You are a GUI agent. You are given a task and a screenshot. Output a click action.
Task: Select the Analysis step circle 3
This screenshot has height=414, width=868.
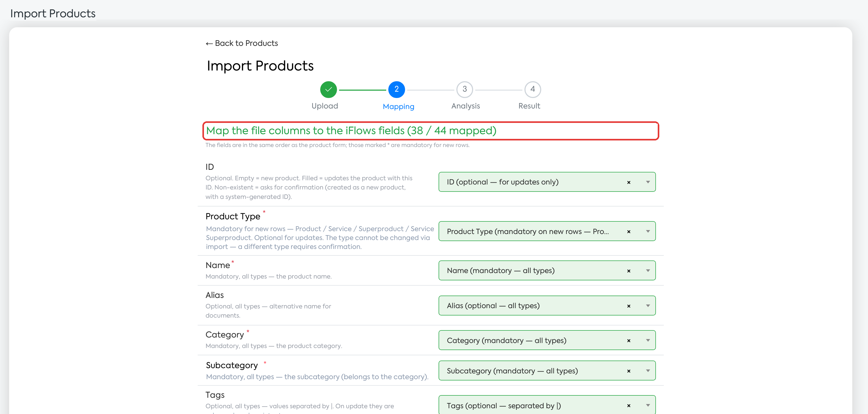[x=464, y=89]
